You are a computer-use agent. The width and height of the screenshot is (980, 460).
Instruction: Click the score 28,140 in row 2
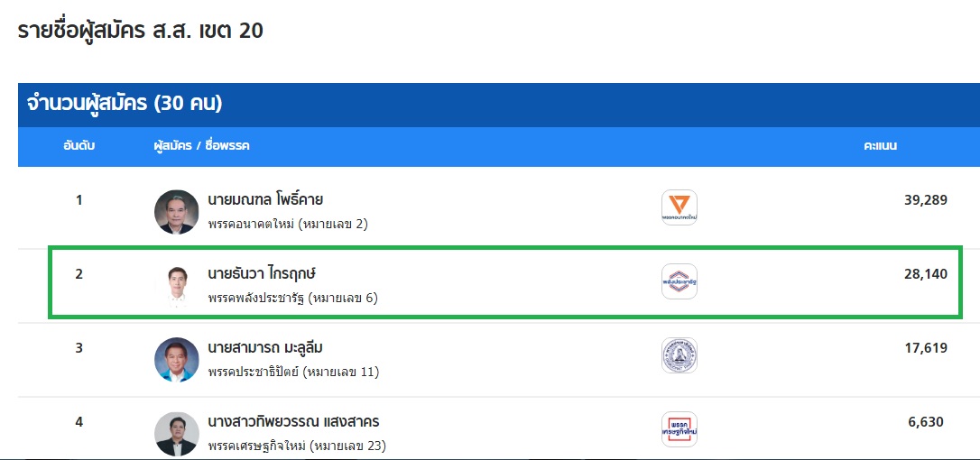point(925,274)
